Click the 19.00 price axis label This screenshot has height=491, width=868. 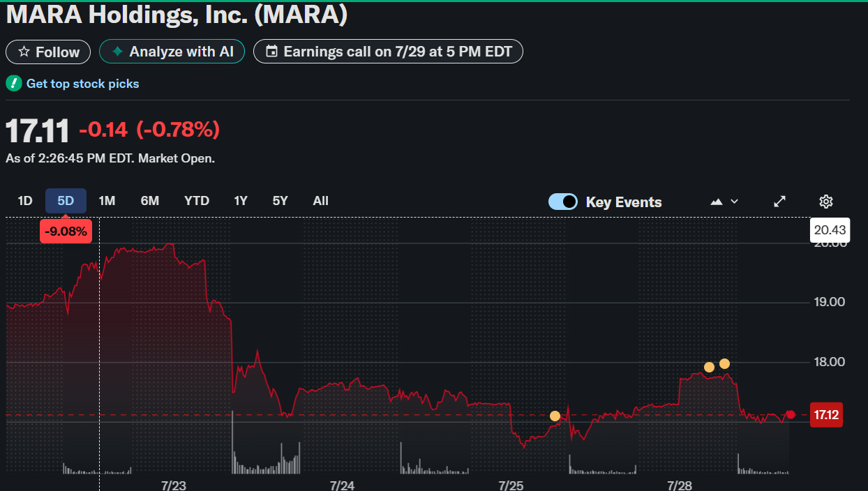click(828, 302)
